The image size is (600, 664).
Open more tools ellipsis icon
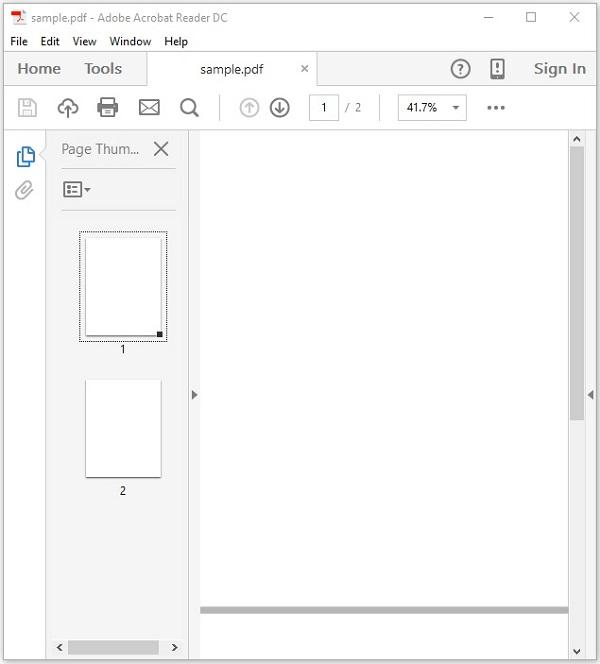(496, 108)
